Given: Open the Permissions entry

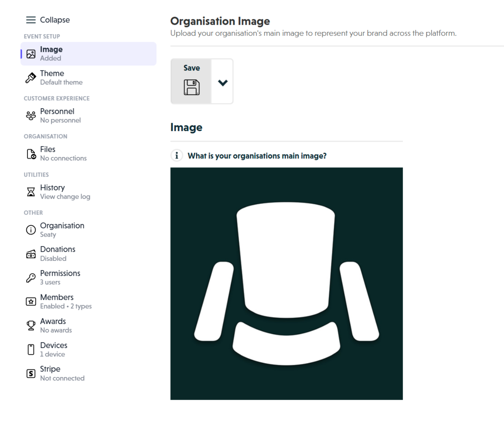Looking at the screenshot, I should pyautogui.click(x=88, y=277).
